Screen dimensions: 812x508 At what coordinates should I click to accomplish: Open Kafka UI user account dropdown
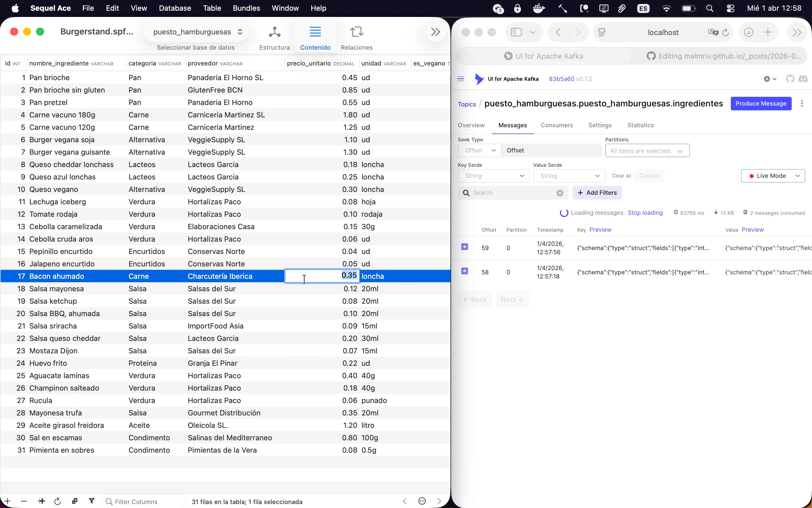pos(770,79)
